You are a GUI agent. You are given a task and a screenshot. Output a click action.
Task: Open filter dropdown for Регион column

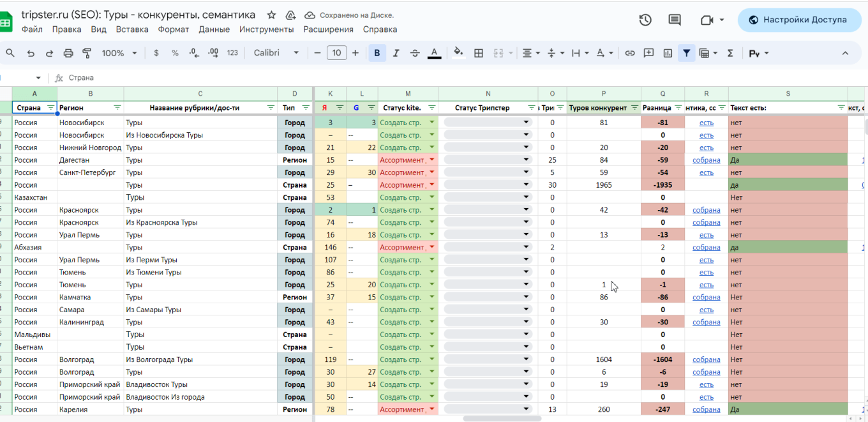click(x=117, y=108)
